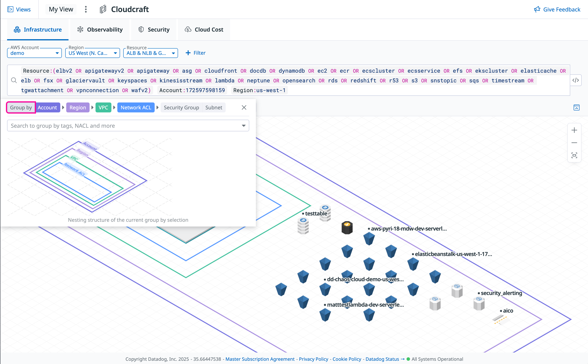Fit diagram to screen icon
Screen dimensions: 588x364
[574, 155]
